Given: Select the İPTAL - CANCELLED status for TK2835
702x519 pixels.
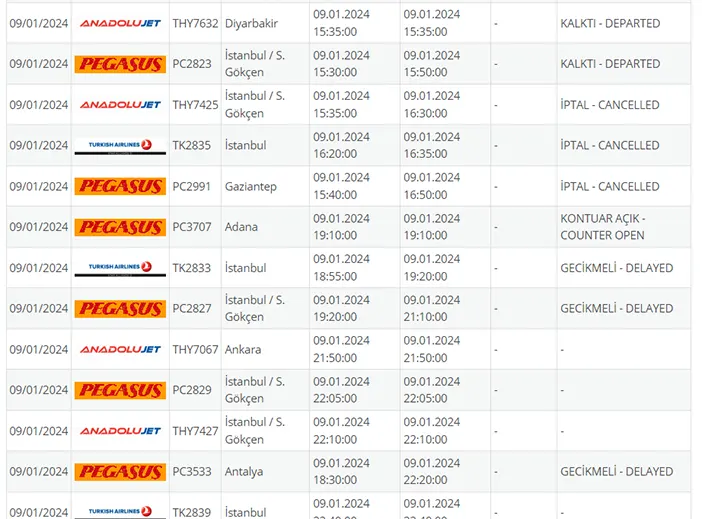Looking at the screenshot, I should tap(609, 145).
